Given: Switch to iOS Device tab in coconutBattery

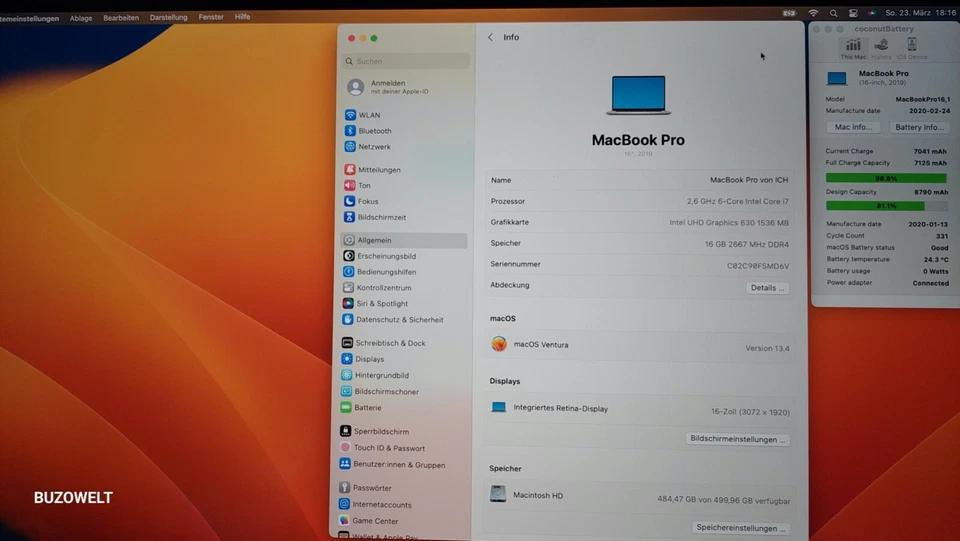Looking at the screenshot, I should click(912, 48).
